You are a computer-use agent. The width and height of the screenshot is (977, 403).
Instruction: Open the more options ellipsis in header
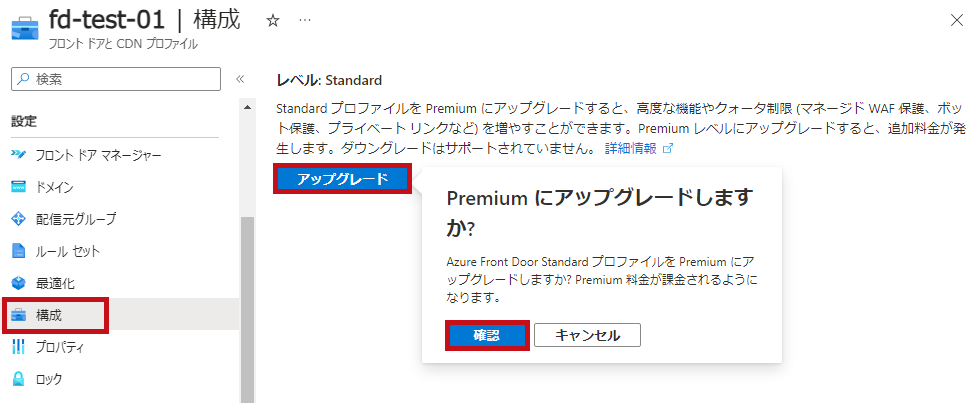(x=305, y=21)
